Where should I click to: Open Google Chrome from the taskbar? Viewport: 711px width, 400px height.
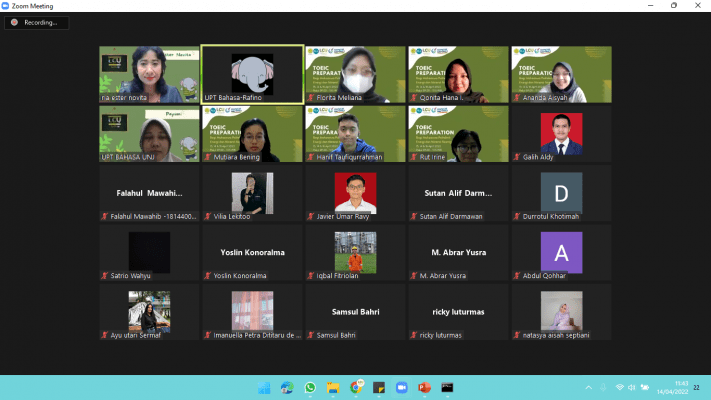(x=356, y=387)
